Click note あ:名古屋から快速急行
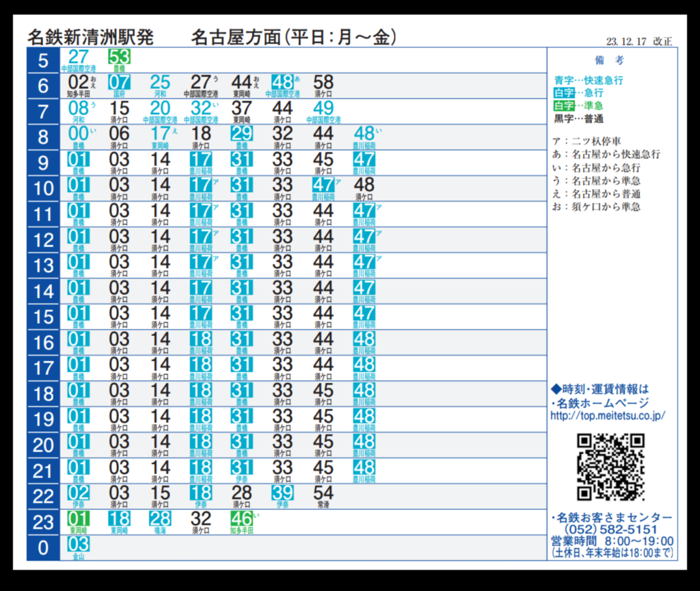The width and height of the screenshot is (700, 591). [606, 155]
